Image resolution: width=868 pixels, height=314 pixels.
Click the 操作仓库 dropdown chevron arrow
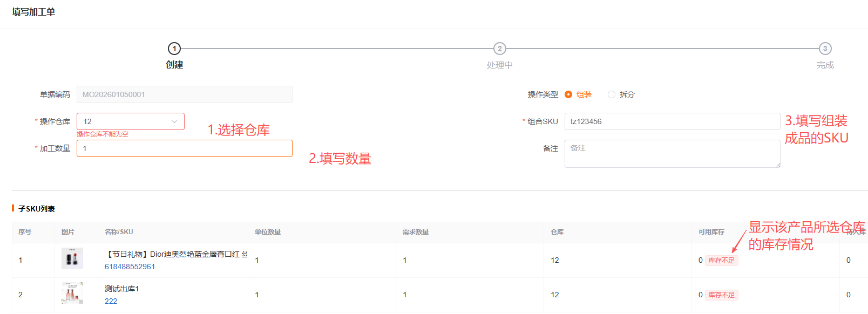[174, 121]
